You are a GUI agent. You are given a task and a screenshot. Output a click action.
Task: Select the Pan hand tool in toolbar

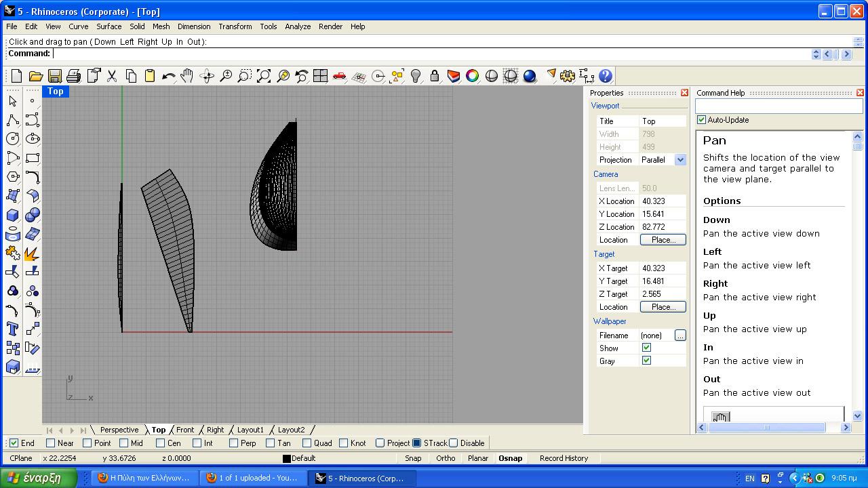[187, 76]
